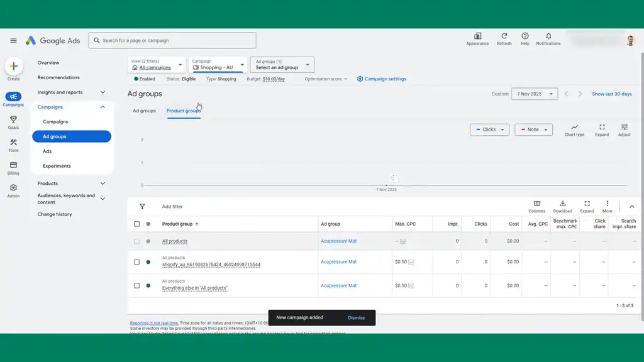Open Change history in sidebar
The height and width of the screenshot is (362, 644).
pos(55,214)
